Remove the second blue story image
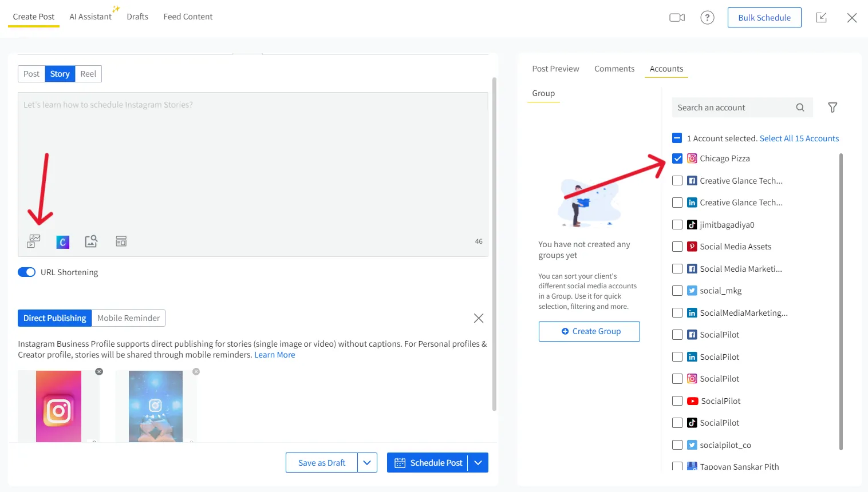 [196, 371]
